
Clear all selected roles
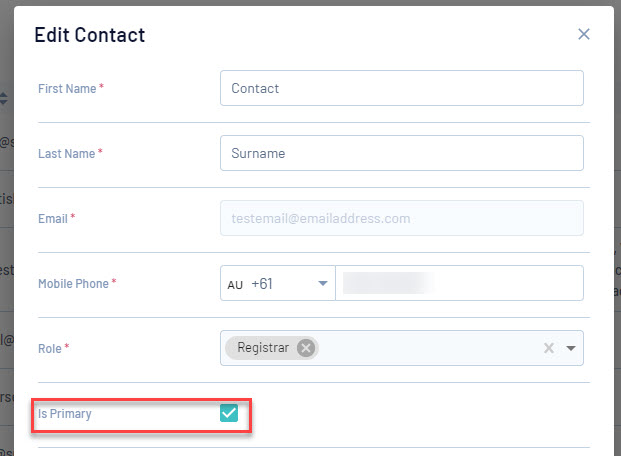[548, 348]
